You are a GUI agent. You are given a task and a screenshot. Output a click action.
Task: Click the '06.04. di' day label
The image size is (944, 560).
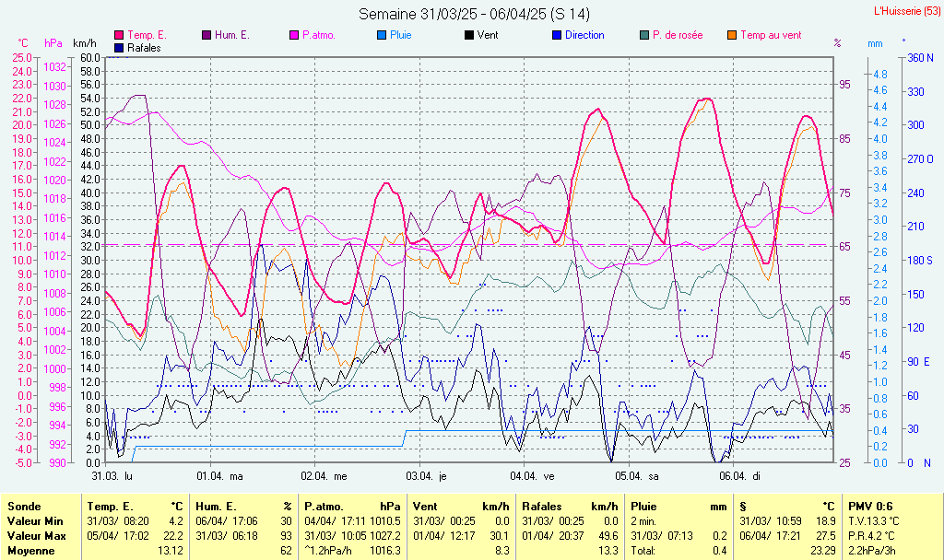[x=740, y=476]
